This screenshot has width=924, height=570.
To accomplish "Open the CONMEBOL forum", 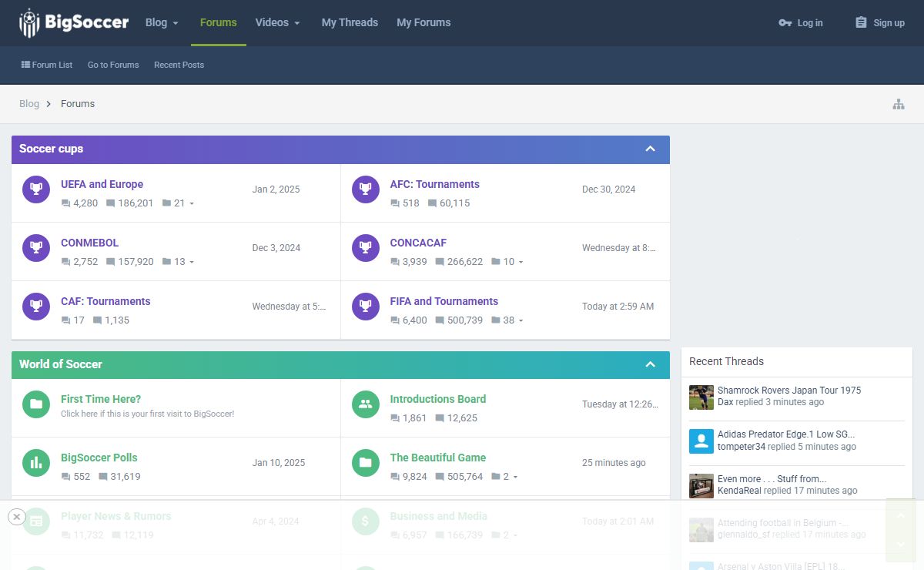I will [89, 243].
